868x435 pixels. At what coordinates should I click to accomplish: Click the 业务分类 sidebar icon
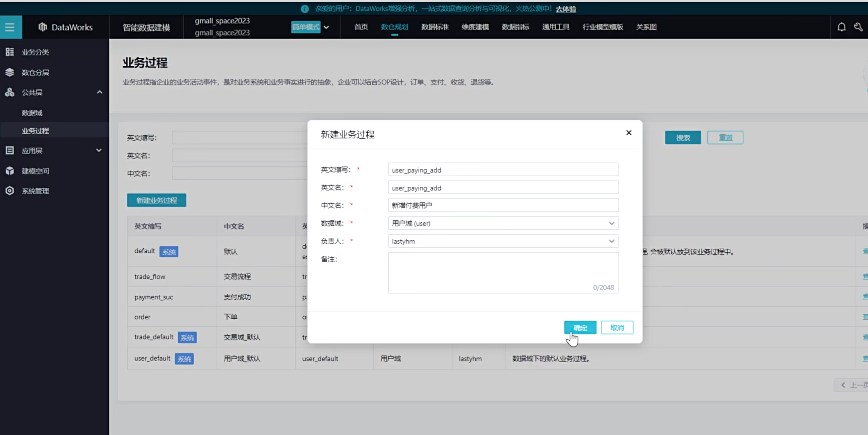(x=10, y=52)
